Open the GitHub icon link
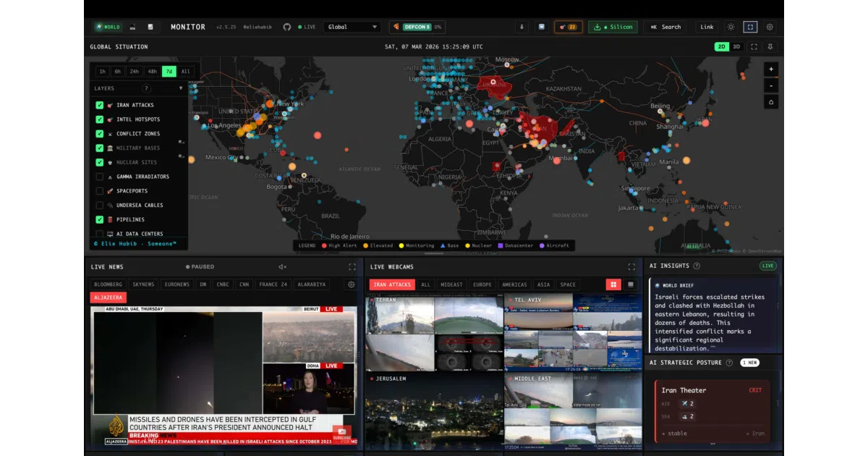Image resolution: width=868 pixels, height=456 pixels. [x=287, y=27]
